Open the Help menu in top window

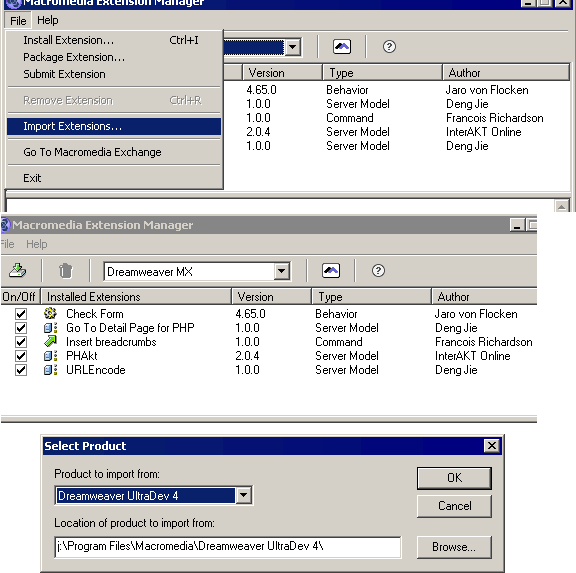click(48, 20)
